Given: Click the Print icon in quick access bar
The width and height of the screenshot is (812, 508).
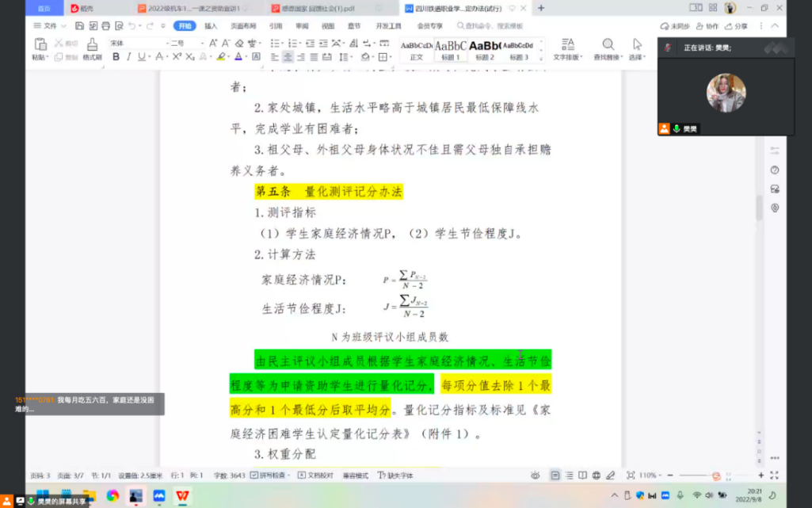Looking at the screenshot, I should (105, 25).
